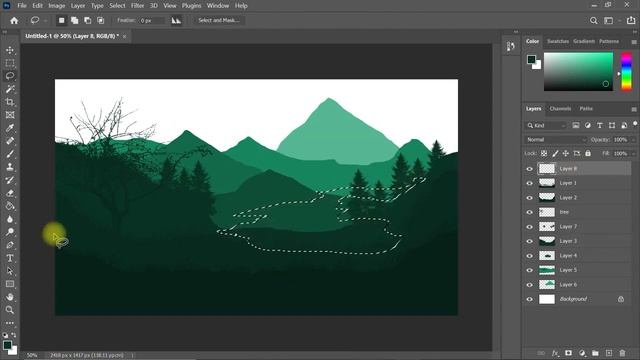Screen dimensions: 640x360
Task: Open the Filter menu
Action: 137,6
